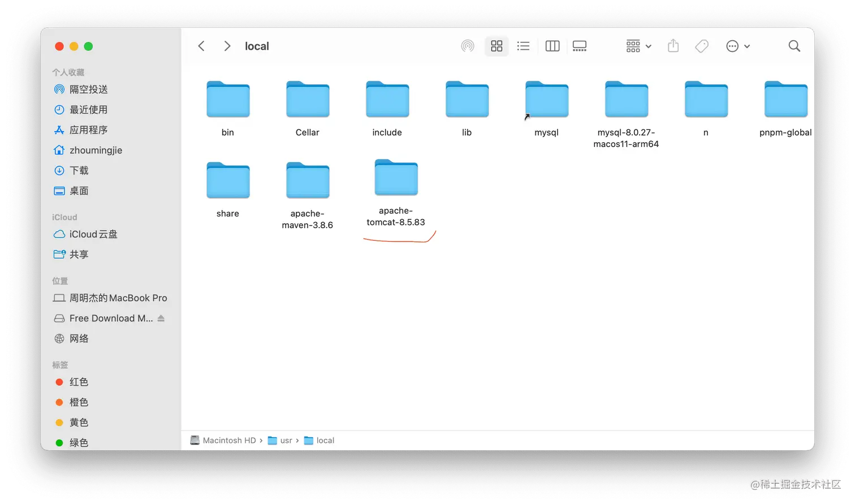Image resolution: width=855 pixels, height=504 pixels.
Task: Click the iCloud sidebar section header
Action: tap(64, 217)
